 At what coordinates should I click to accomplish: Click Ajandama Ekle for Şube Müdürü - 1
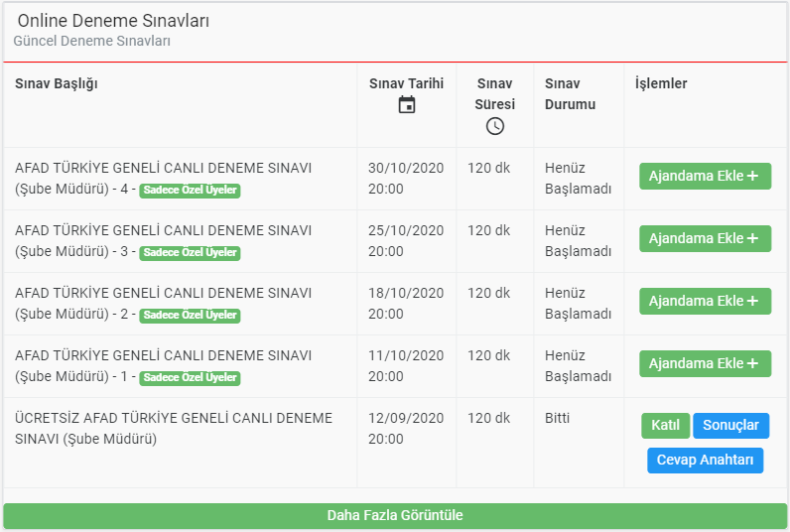pyautogui.click(x=705, y=363)
